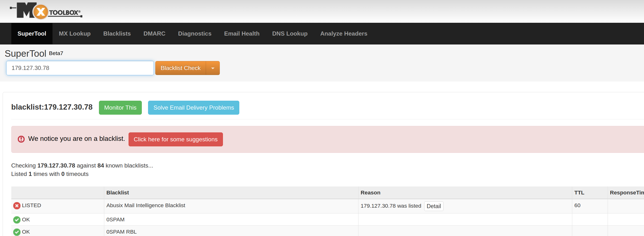Click Solve Email Delivery Problems button
Screen dimensions: 644x236
(194, 108)
